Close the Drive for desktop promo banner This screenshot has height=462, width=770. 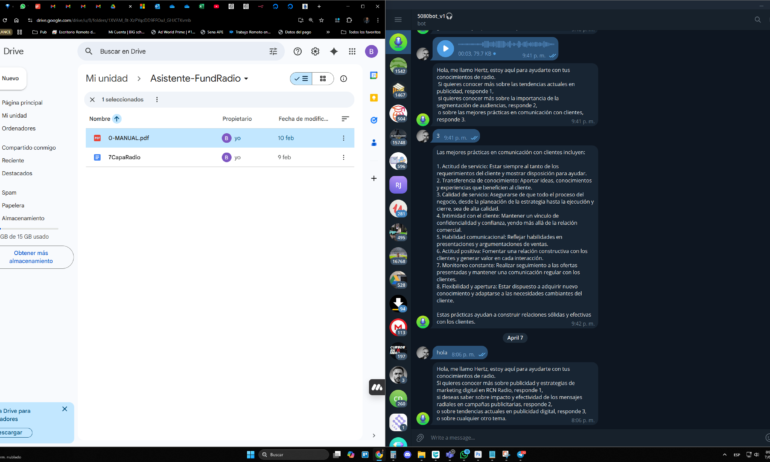point(64,409)
